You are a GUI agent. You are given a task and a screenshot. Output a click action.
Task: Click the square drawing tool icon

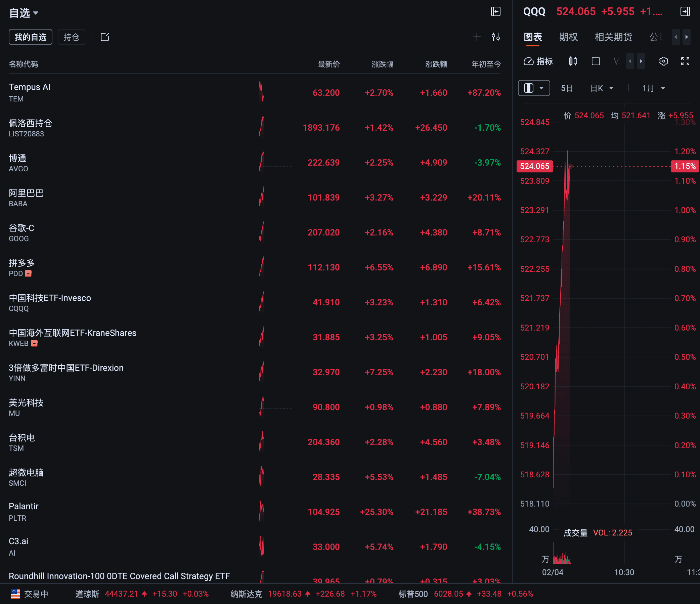click(596, 61)
